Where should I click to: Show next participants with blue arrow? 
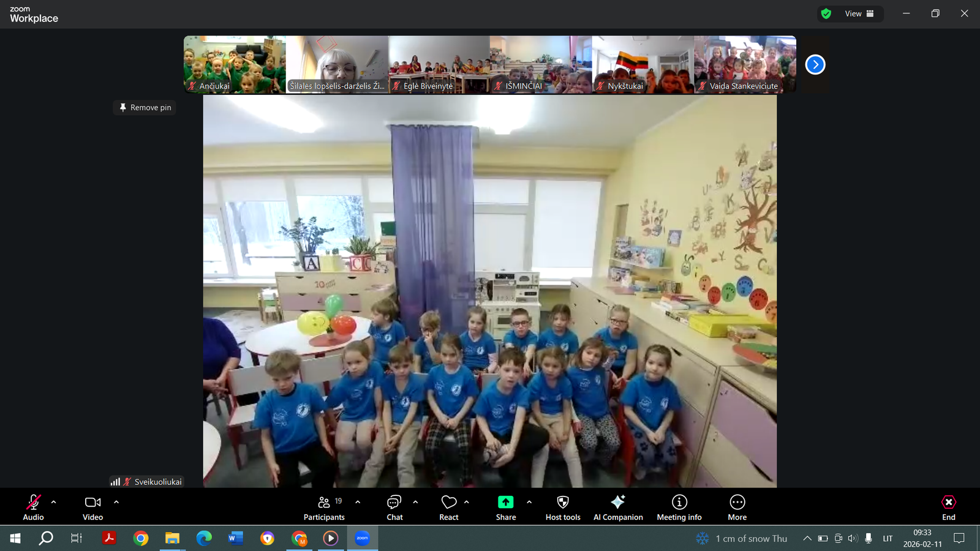point(815,64)
